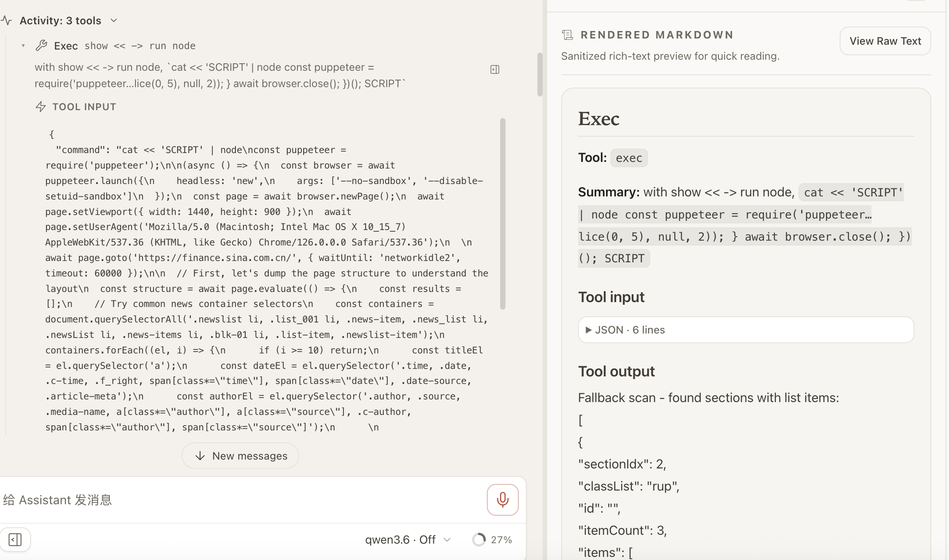Click the Rendered Markdown scroll icon
Image resolution: width=949 pixels, height=560 pixels.
coord(567,35)
